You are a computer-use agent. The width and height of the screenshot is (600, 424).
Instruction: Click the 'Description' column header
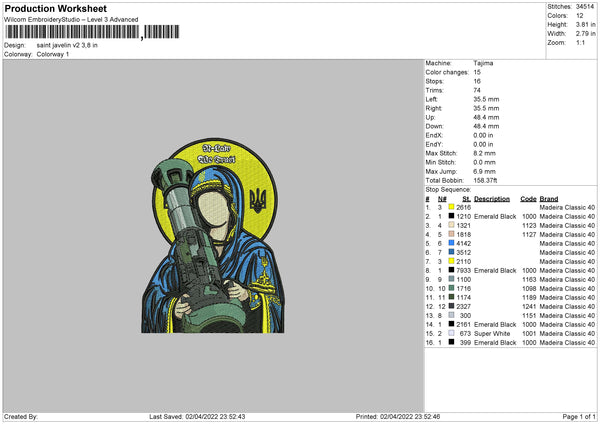tap(492, 199)
